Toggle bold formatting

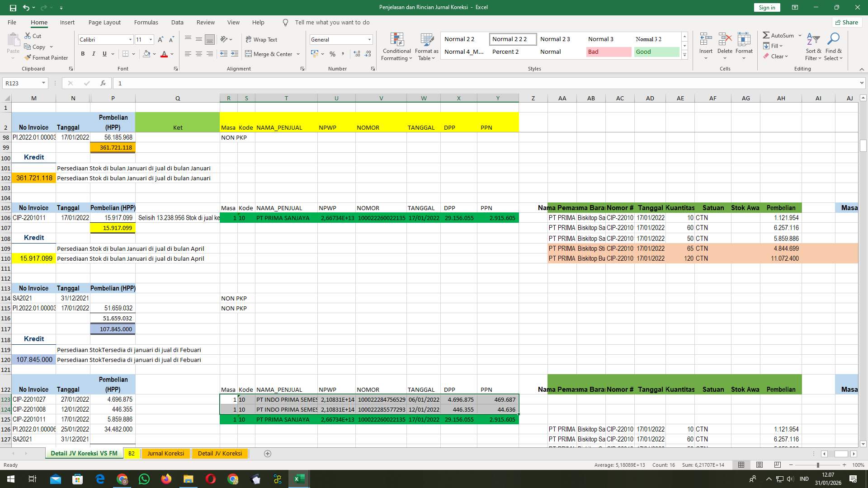point(83,53)
